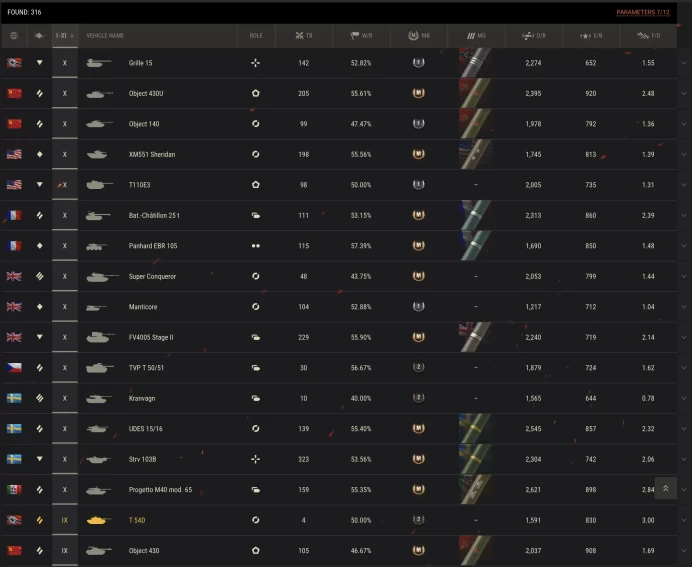The width and height of the screenshot is (692, 567).
Task: Click the Grille 15 role icon
Action: (x=256, y=63)
